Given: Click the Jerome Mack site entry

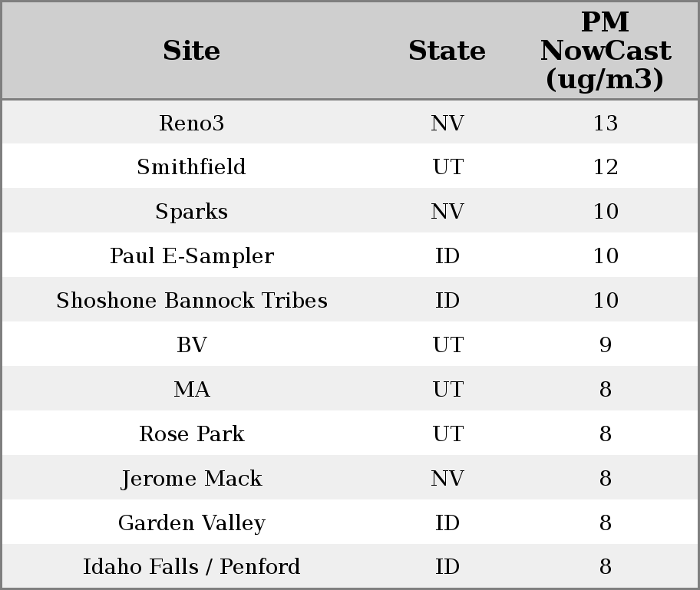Looking at the screenshot, I should pyautogui.click(x=191, y=479).
